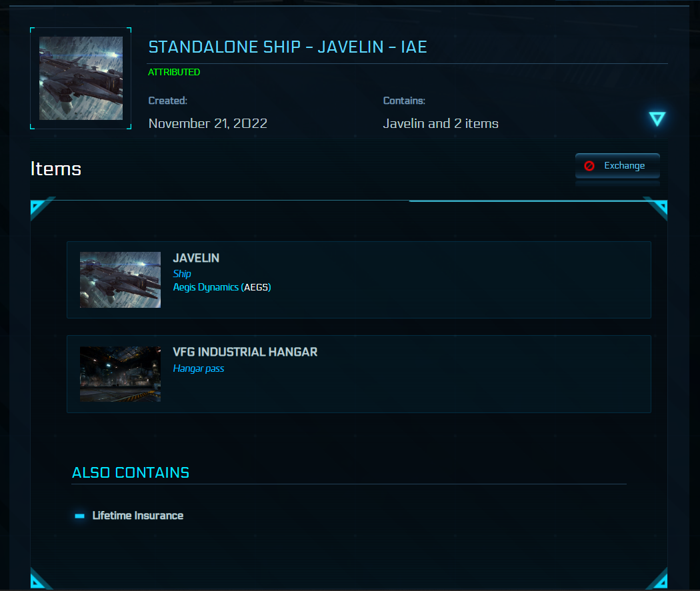Select the Standalone Ship - Javelin - IAE title
This screenshot has height=591, width=700.
(287, 47)
